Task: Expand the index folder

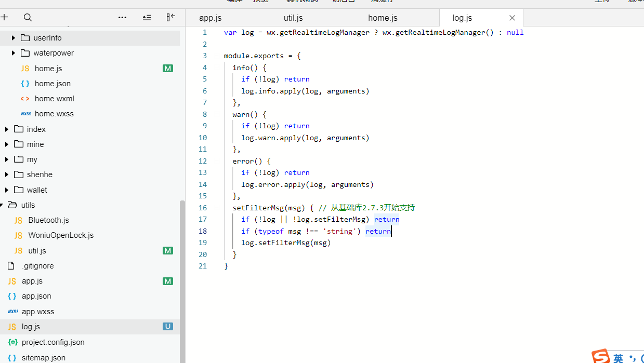Action: click(x=7, y=129)
